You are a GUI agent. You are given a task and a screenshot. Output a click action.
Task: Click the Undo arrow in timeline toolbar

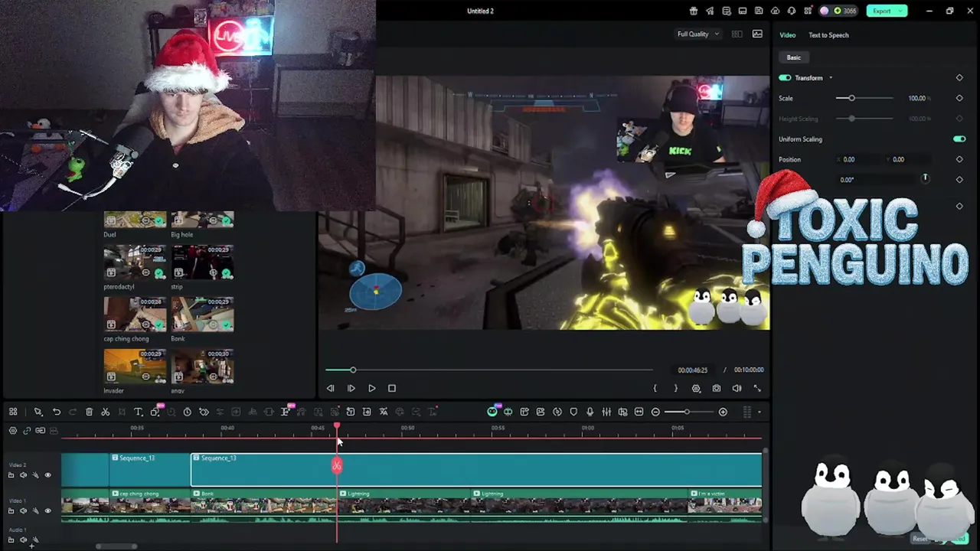point(57,412)
